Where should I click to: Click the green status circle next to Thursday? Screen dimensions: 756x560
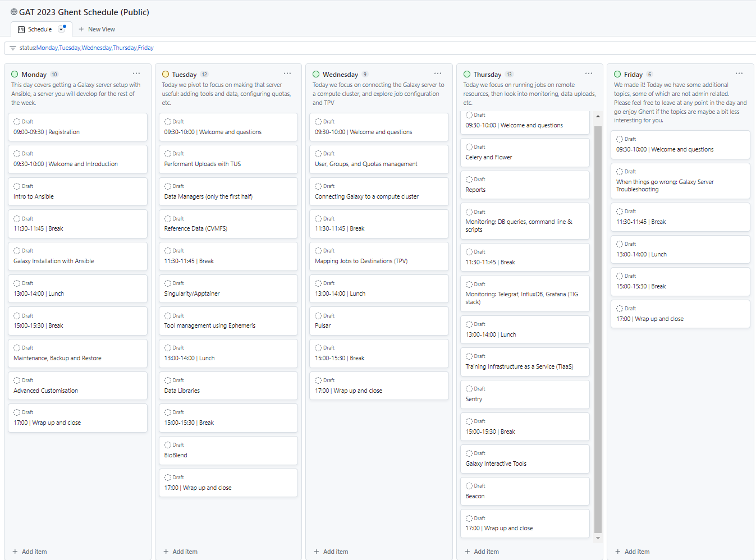tap(467, 74)
